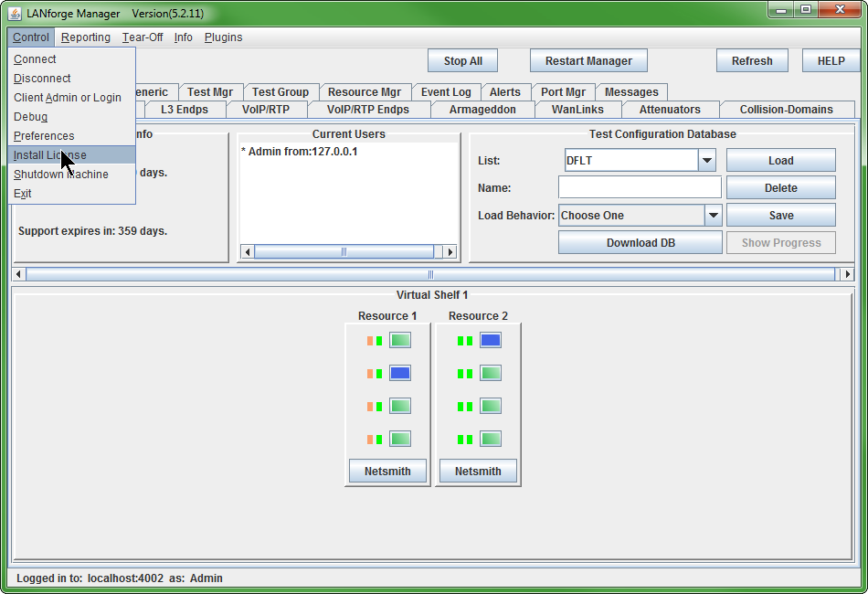Click the second port icon in Resource 2
Screen dimensions: 868x594
pyautogui.click(x=491, y=374)
